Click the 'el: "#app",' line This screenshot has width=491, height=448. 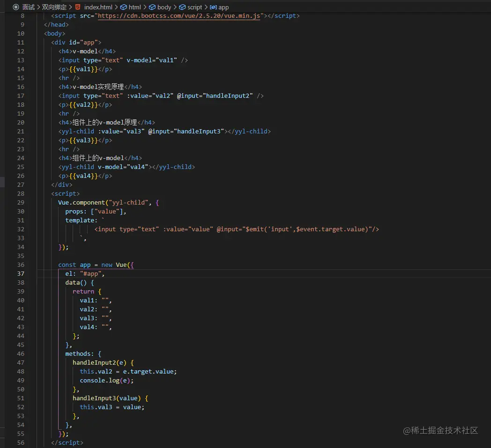pyautogui.click(x=84, y=273)
